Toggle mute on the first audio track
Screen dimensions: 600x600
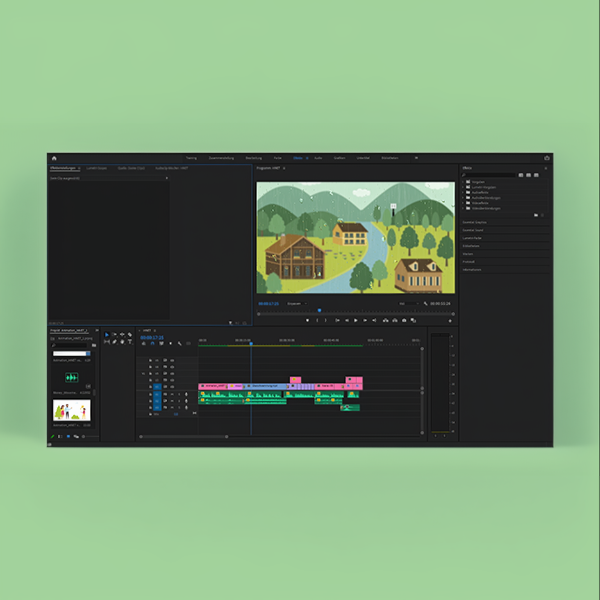pos(171,395)
